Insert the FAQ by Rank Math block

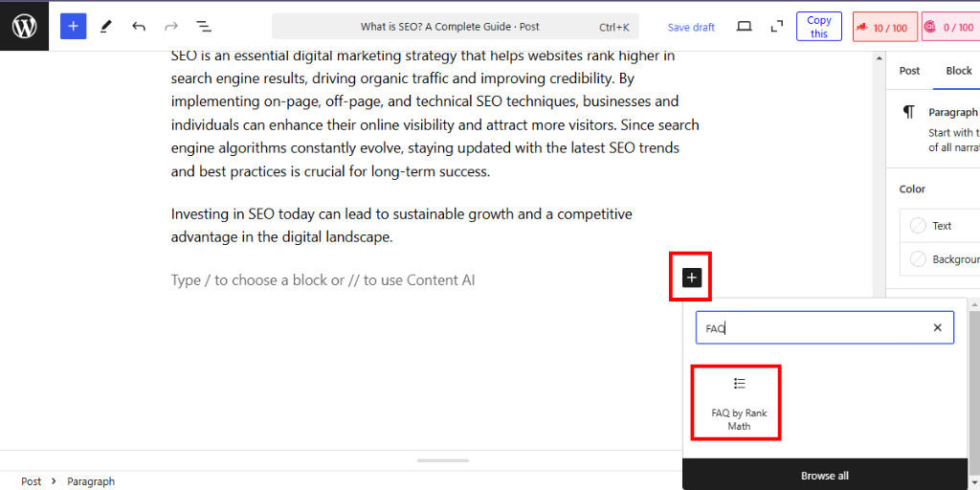point(739,404)
